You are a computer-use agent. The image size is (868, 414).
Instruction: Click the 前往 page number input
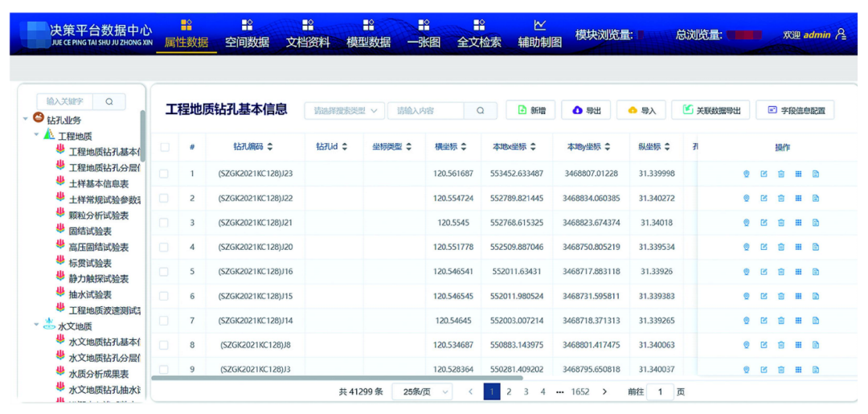[660, 391]
